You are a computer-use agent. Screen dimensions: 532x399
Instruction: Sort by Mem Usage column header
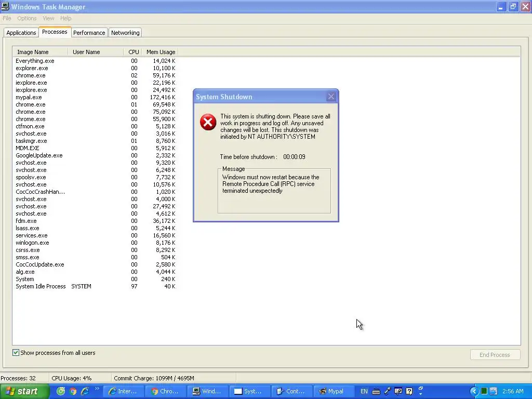[x=160, y=52]
